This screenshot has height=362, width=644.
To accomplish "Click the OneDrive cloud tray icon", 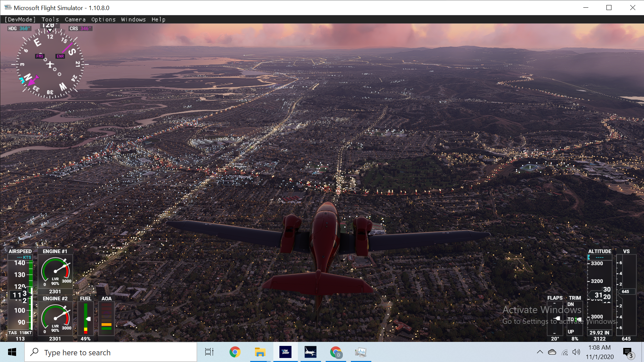I will pos(552,352).
